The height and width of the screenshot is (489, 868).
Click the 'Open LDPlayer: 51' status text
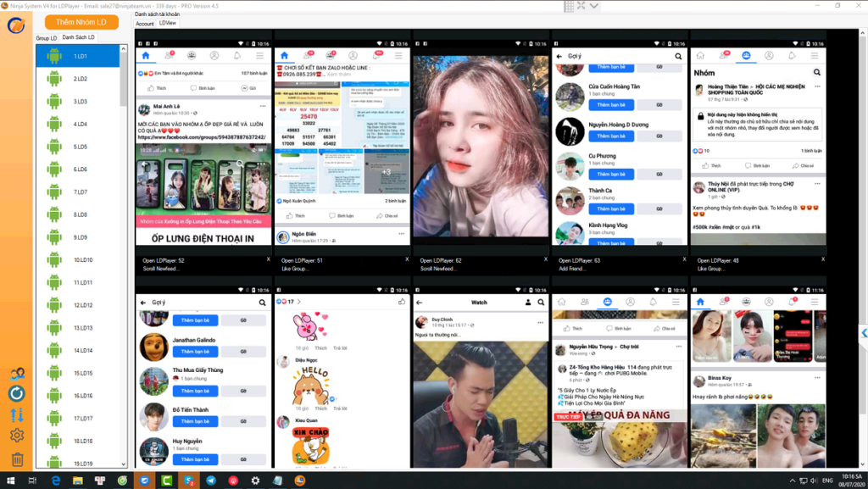click(302, 260)
